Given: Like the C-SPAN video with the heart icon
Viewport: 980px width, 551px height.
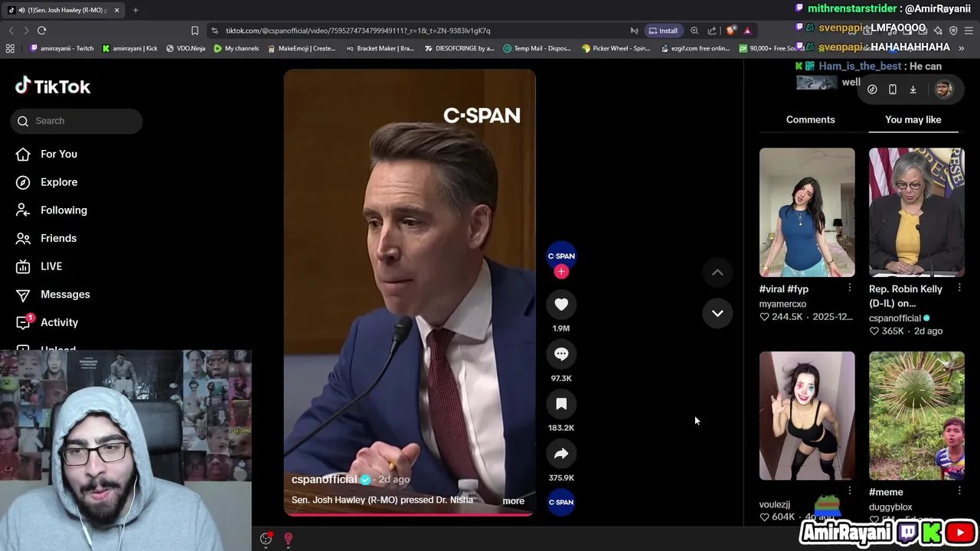Looking at the screenshot, I should (x=561, y=305).
